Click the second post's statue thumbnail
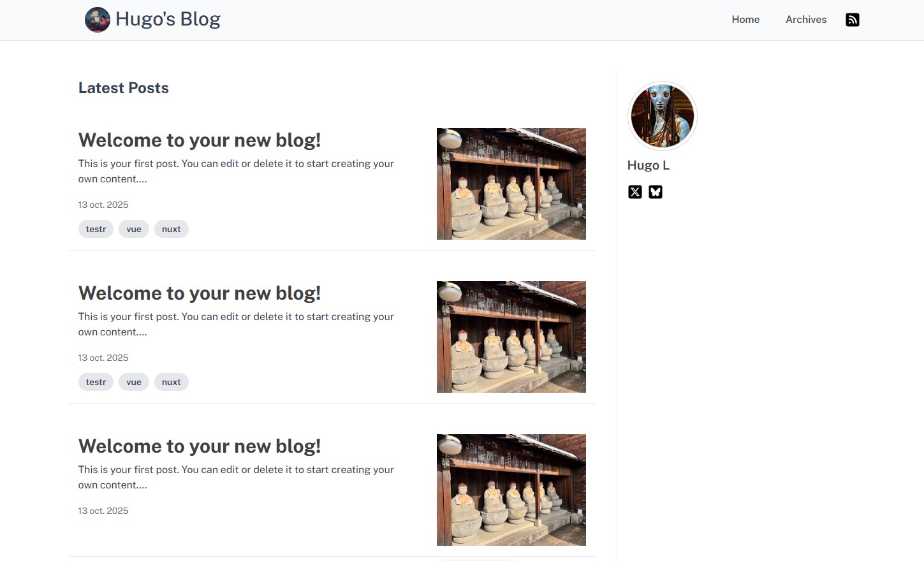This screenshot has height=563, width=924. tap(511, 337)
